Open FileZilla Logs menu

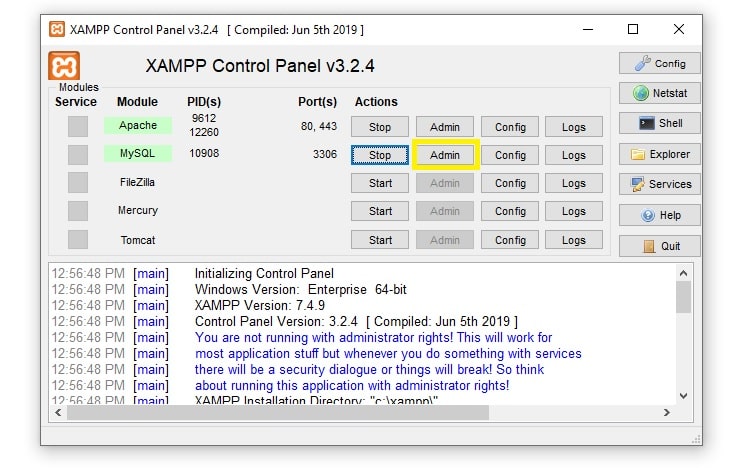pos(574,183)
